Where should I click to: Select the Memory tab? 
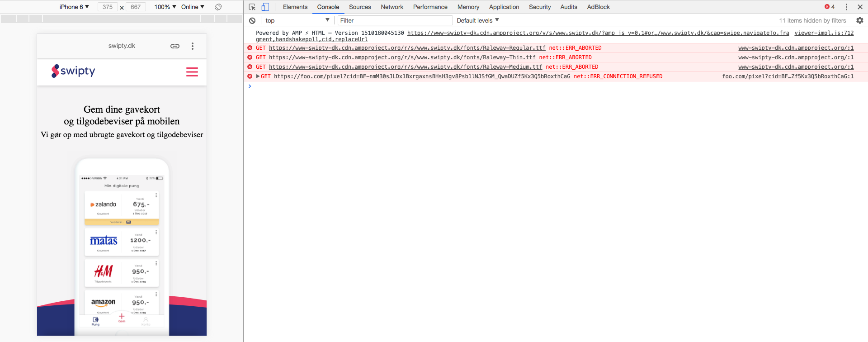pyautogui.click(x=468, y=7)
